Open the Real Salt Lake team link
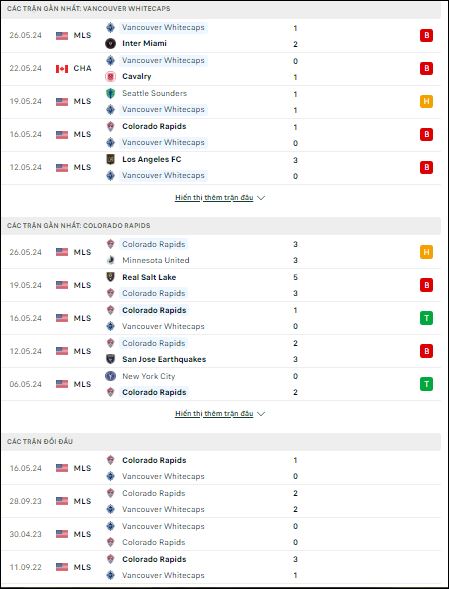Screen dimensions: 449x589 (149, 277)
